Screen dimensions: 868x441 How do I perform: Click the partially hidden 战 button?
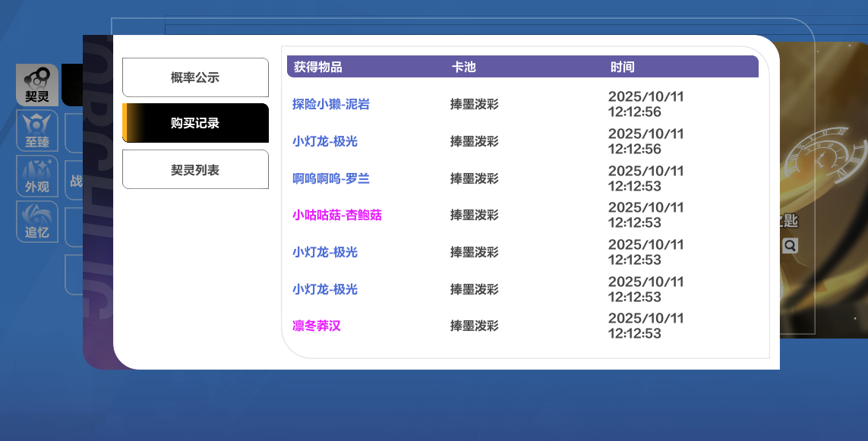pyautogui.click(x=75, y=181)
